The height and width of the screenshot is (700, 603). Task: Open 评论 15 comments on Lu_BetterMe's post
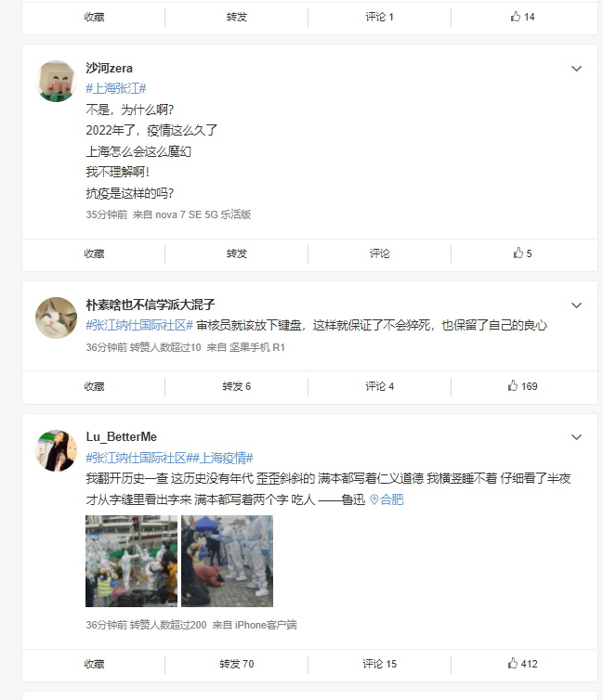pos(379,664)
